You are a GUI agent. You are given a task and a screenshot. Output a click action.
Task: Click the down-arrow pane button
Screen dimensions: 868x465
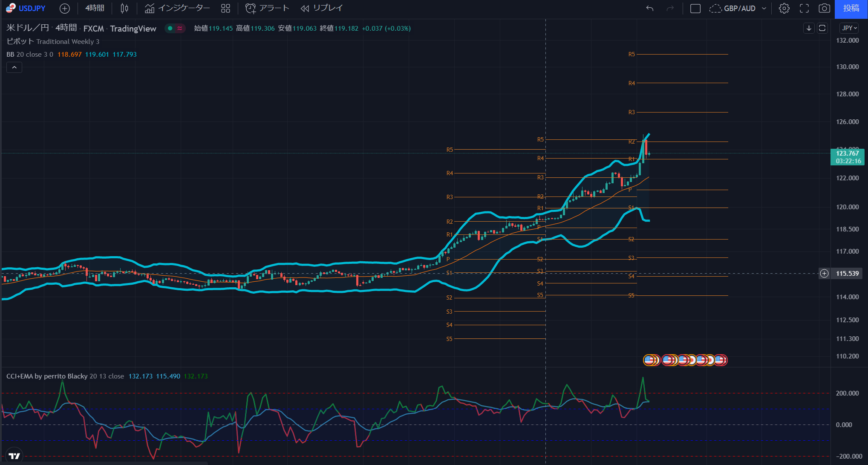click(x=809, y=28)
